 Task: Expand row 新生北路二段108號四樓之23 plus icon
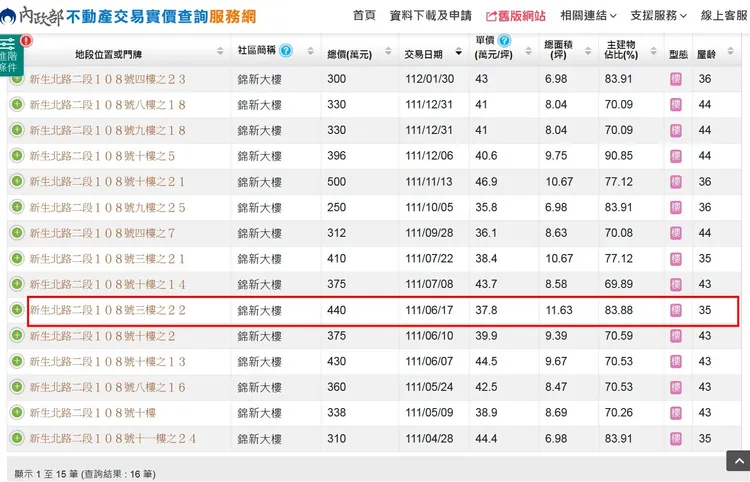pyautogui.click(x=17, y=78)
